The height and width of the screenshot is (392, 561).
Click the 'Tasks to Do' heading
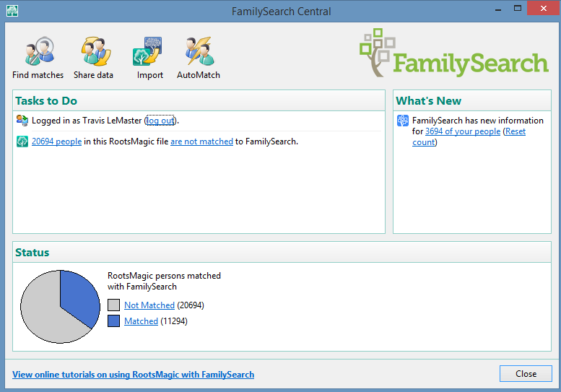coord(46,101)
